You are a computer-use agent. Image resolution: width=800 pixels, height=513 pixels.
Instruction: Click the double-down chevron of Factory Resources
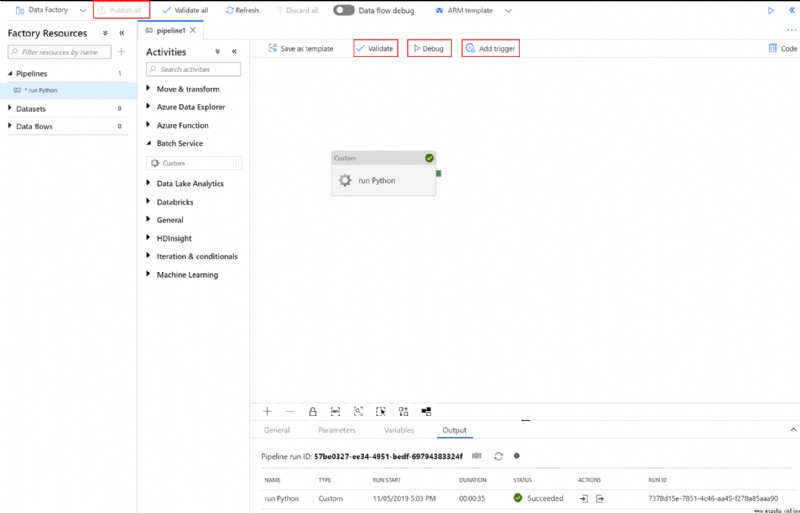(x=105, y=33)
